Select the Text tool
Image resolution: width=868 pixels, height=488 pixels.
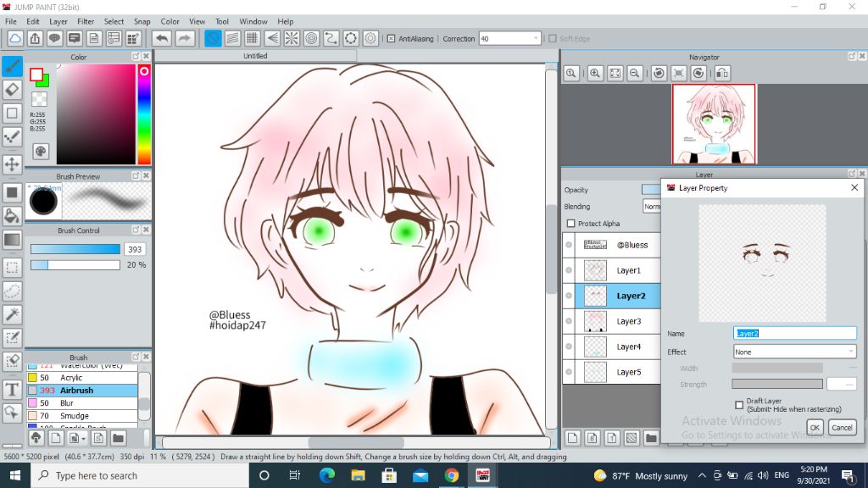[x=12, y=390]
